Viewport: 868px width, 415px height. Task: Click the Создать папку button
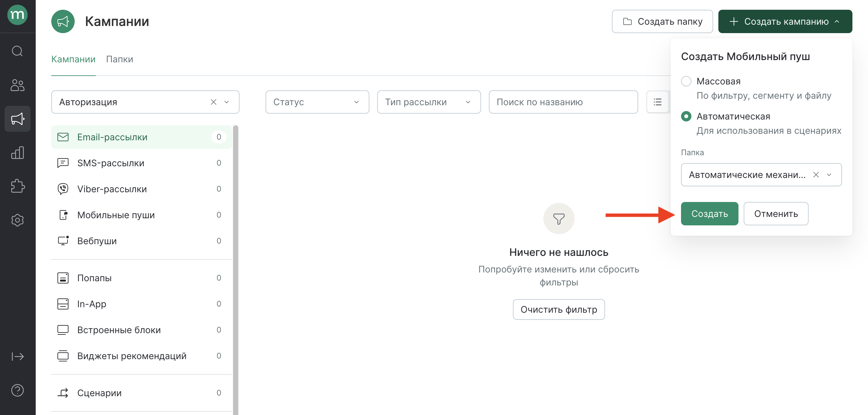pyautogui.click(x=662, y=21)
